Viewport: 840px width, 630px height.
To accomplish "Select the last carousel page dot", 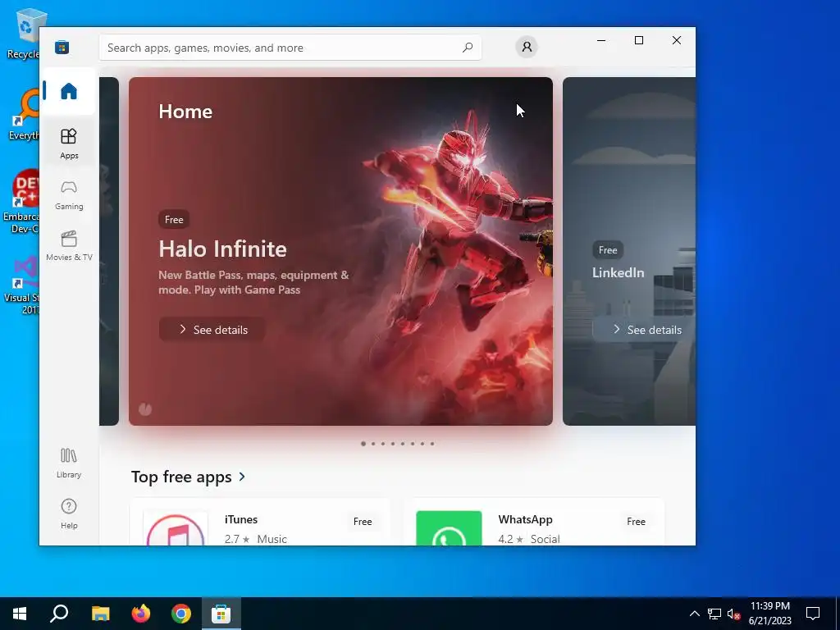I will point(432,444).
